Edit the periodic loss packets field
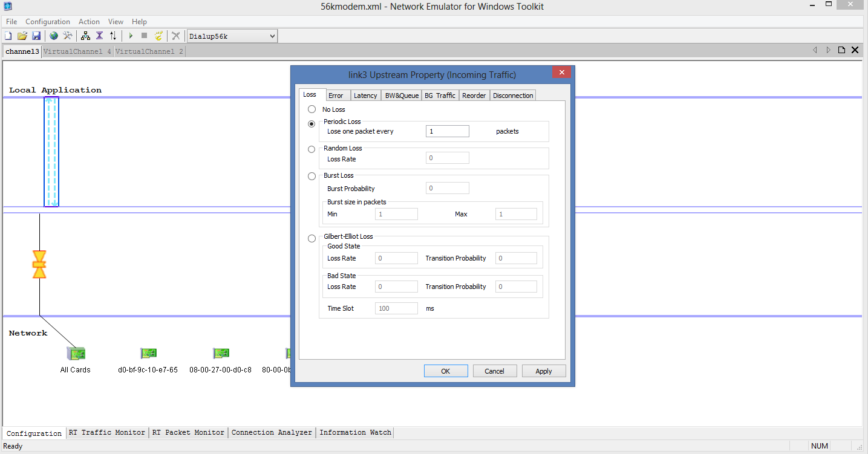The image size is (868, 454). [447, 131]
